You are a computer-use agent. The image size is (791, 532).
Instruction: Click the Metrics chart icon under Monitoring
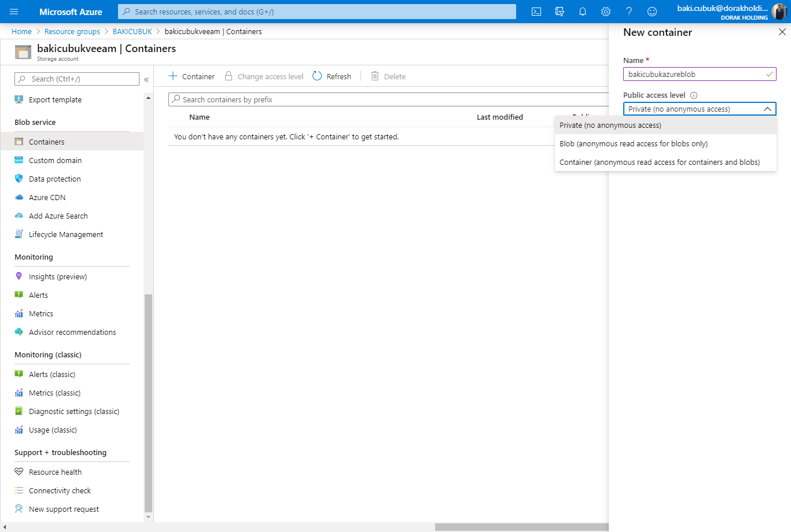tap(19, 313)
